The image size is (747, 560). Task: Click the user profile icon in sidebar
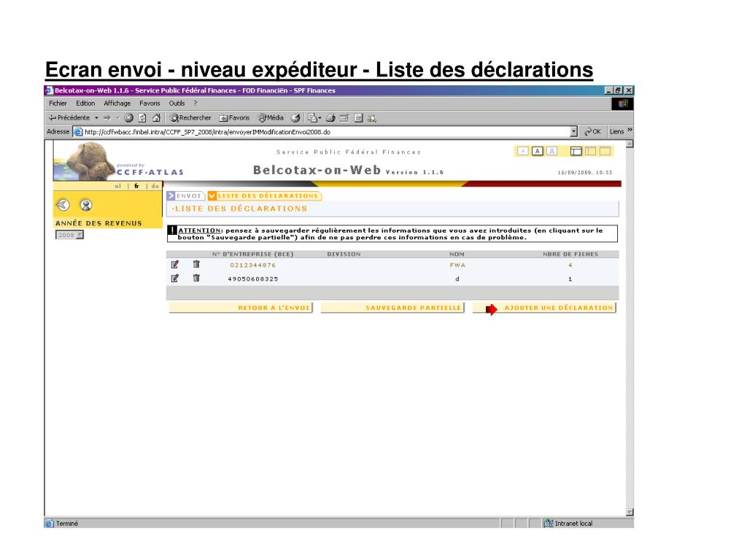coord(86,205)
